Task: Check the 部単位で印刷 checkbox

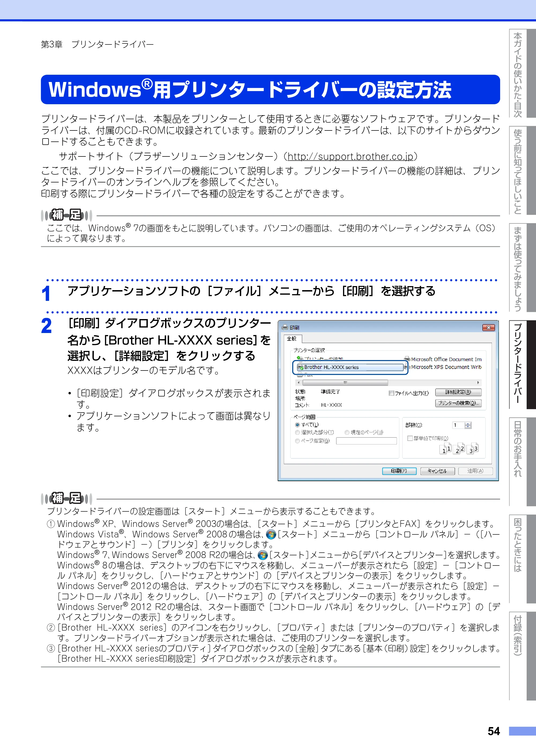Action: [410, 438]
